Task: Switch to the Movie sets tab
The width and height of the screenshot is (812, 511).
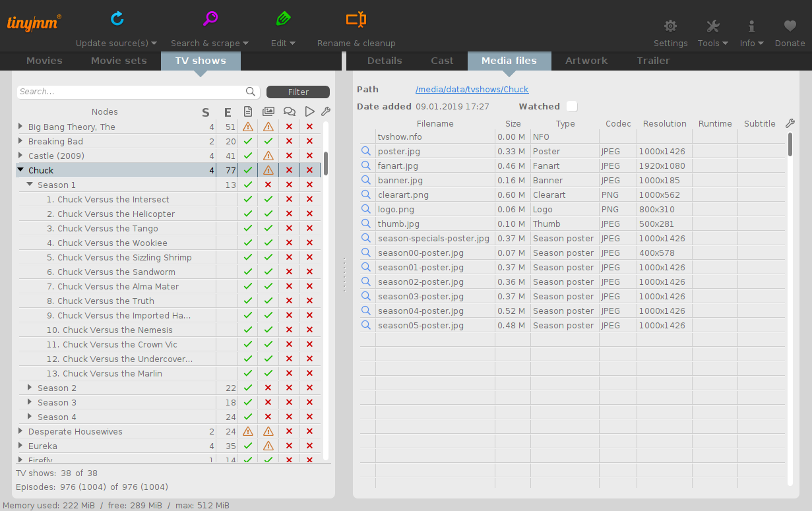Action: 119,61
